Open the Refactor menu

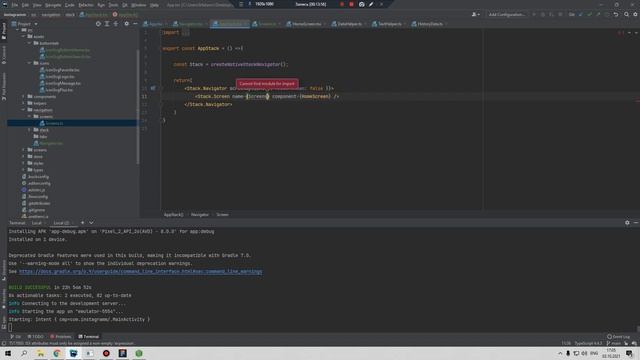click(x=86, y=5)
